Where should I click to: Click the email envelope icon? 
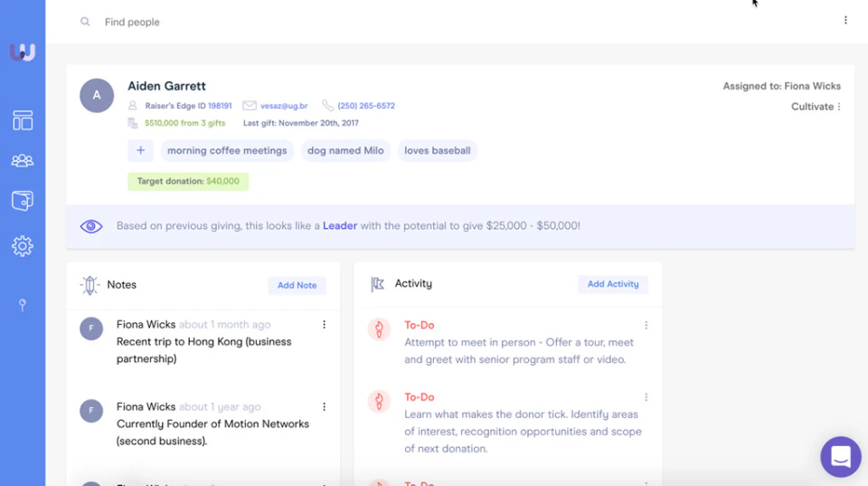click(x=250, y=105)
